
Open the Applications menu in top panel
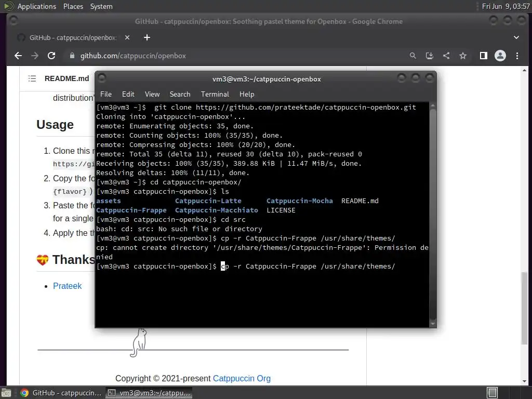click(37, 6)
